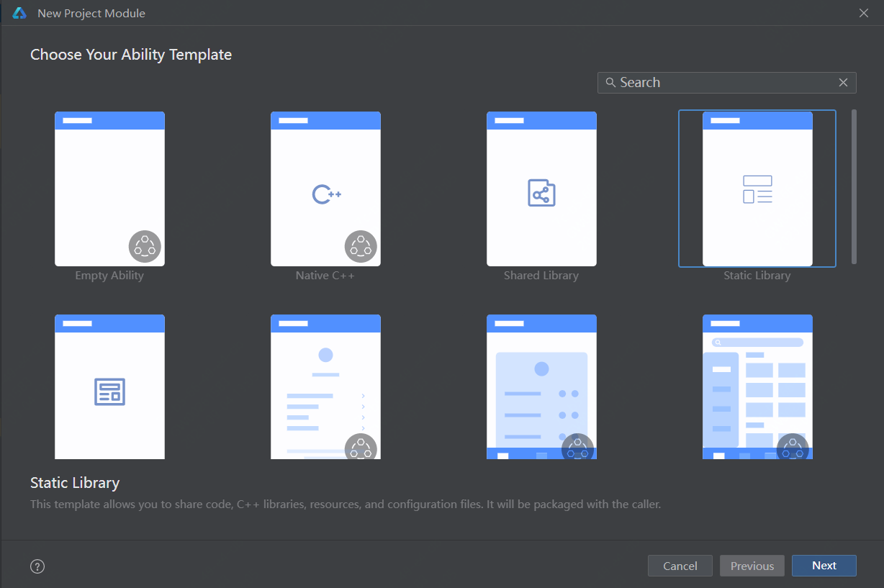This screenshot has width=884, height=588.
Task: Select the Empty Ability template thumbnail
Action: click(x=109, y=189)
